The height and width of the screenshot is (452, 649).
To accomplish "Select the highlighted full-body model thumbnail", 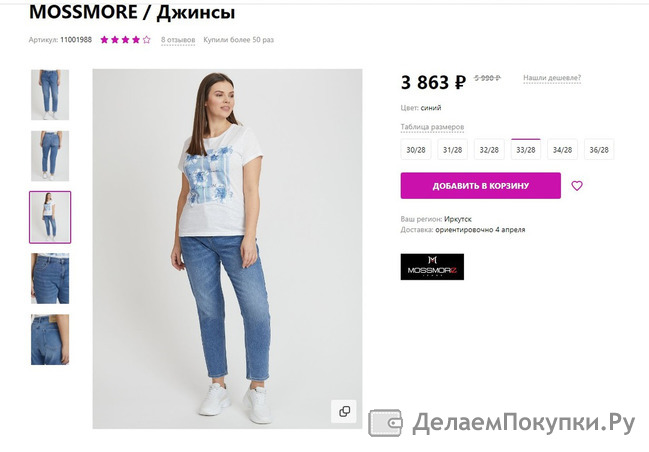I will (x=50, y=217).
